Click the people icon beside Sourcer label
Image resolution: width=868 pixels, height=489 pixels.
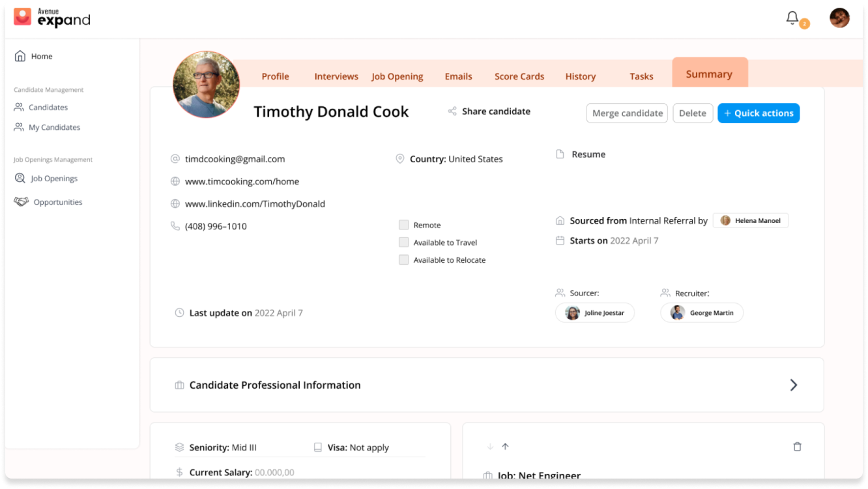point(560,293)
